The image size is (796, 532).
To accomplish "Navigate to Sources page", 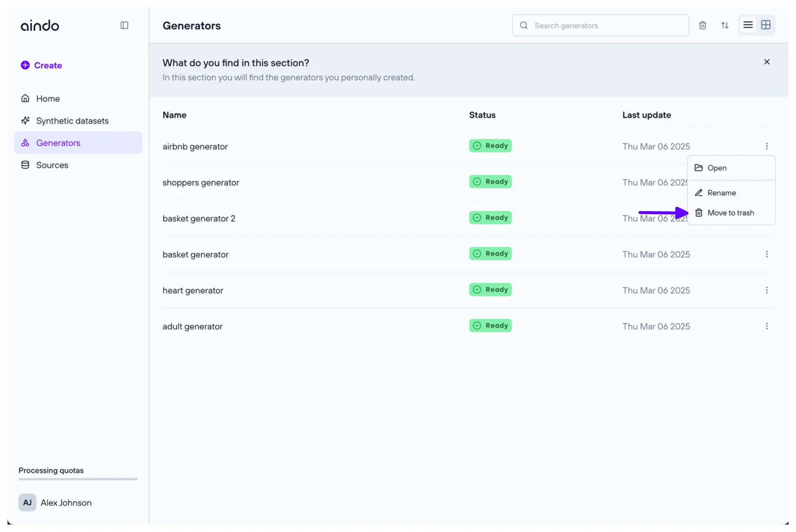I will pyautogui.click(x=52, y=165).
